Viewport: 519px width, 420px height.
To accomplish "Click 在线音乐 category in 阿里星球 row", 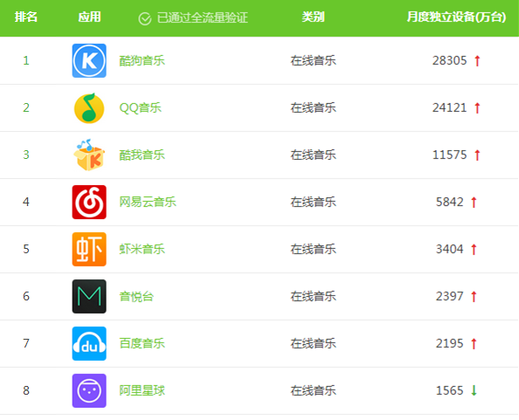I will pos(313,390).
